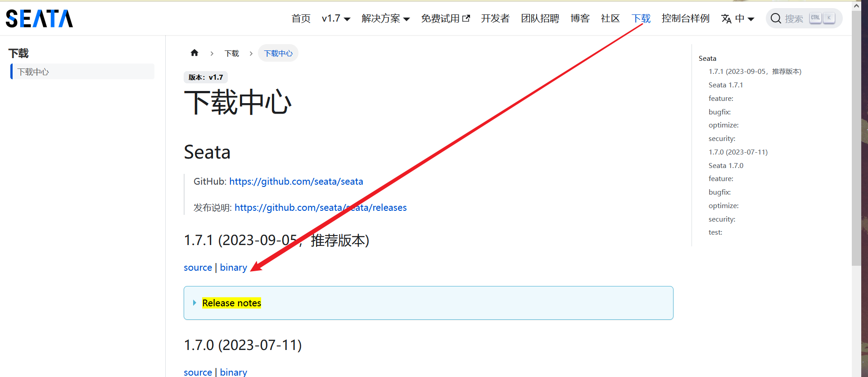The height and width of the screenshot is (377, 868).
Task: Open 博客 nav item
Action: tap(580, 18)
